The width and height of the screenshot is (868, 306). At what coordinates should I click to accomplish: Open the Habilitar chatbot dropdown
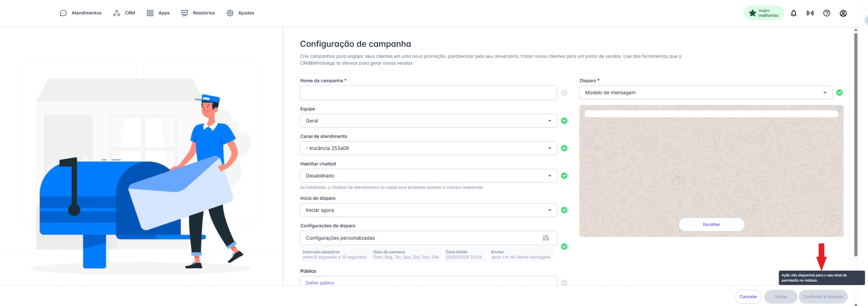click(x=428, y=176)
